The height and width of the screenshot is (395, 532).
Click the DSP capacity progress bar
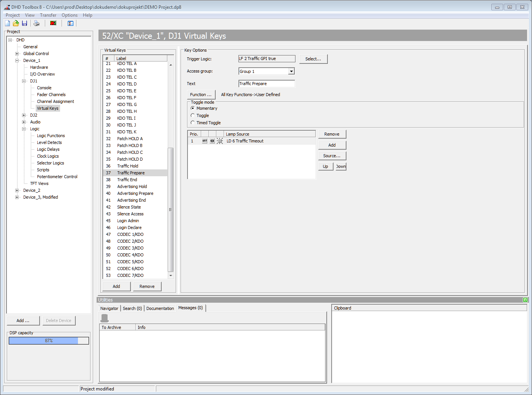(x=49, y=340)
